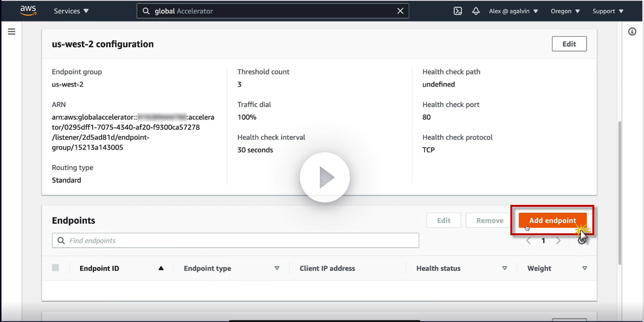
Task: Select the ARN value text
Action: point(133,133)
